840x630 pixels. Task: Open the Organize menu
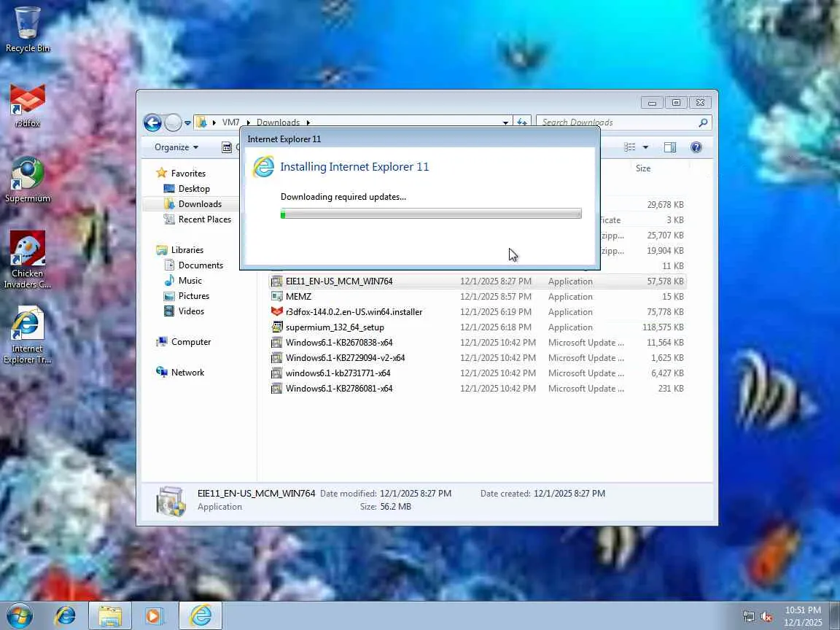pos(176,147)
